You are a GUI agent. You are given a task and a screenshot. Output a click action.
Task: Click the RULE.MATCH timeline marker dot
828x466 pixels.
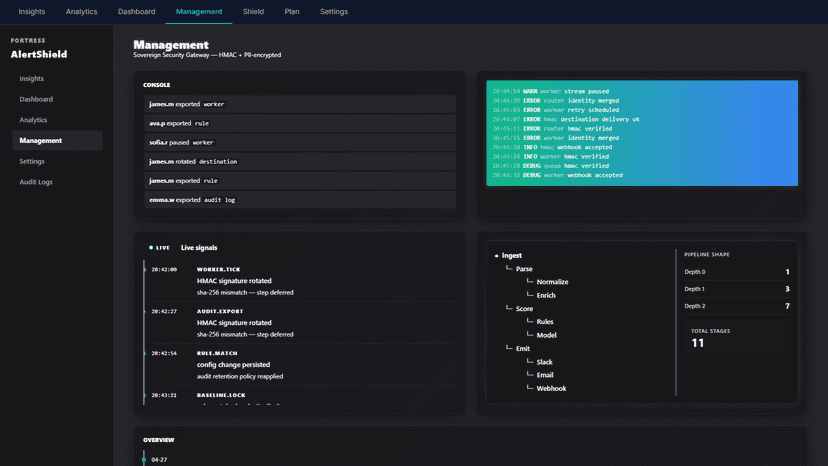(144, 353)
